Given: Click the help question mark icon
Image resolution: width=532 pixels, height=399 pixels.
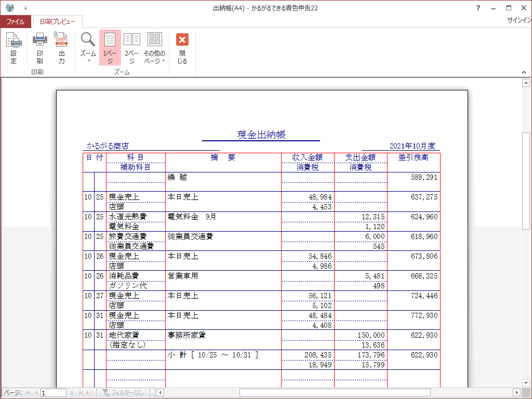Looking at the screenshot, I should click(478, 8).
